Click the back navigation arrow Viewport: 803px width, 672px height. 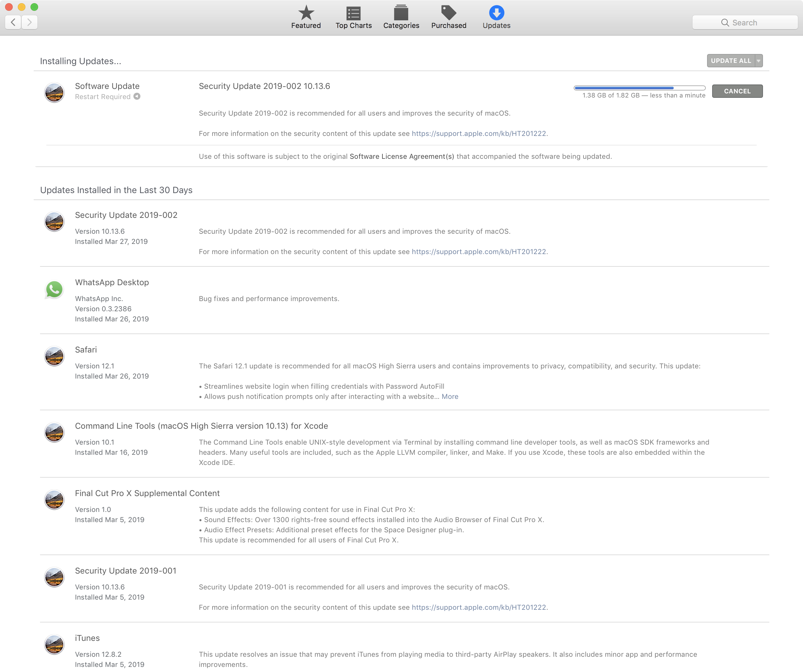(13, 22)
